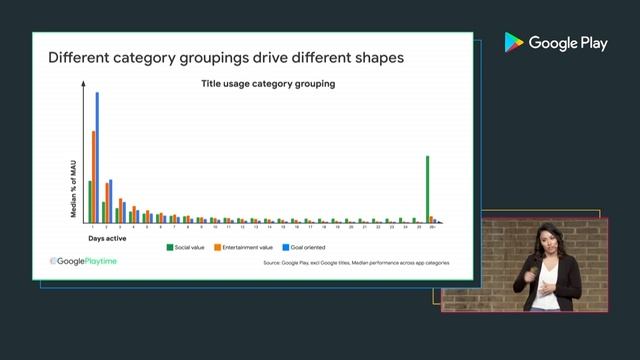Image resolution: width=640 pixels, height=360 pixels.
Task: Click the presenter video thumbnail
Action: coord(524,265)
